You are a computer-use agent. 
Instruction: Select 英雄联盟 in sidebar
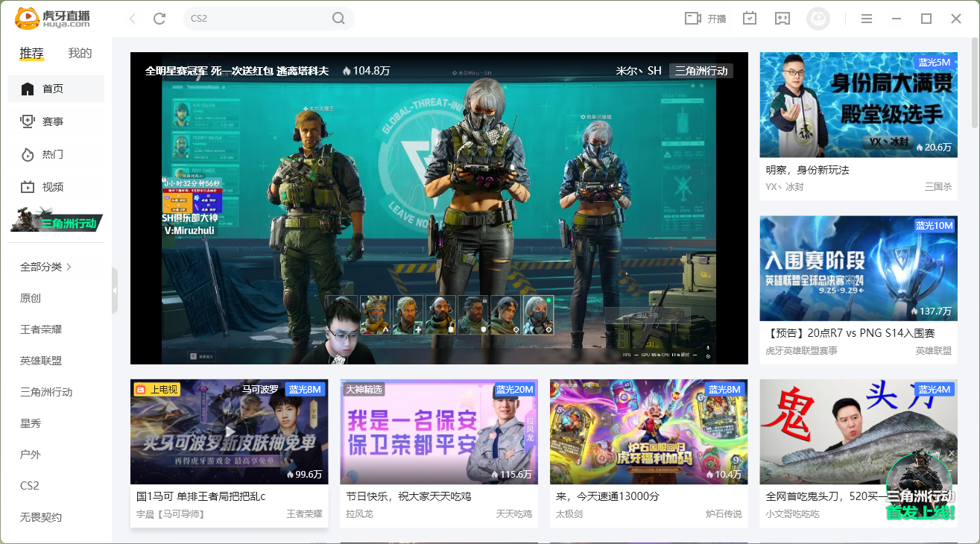pos(41,361)
